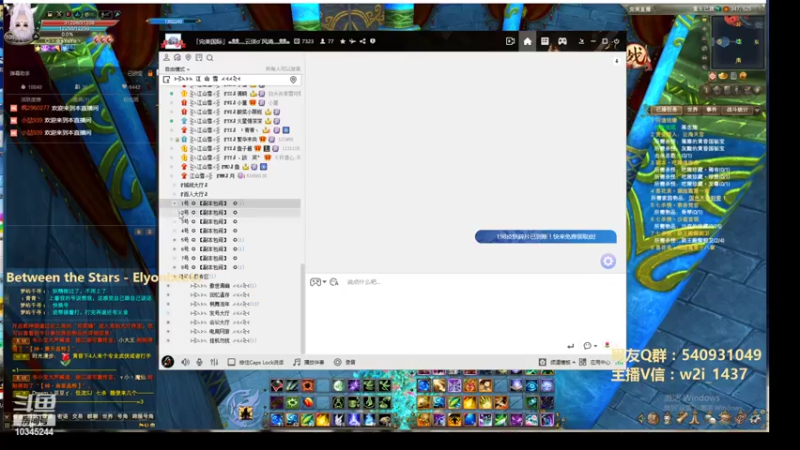The width and height of the screenshot is (800, 450).
Task: Open the room template menu
Action: [557, 362]
